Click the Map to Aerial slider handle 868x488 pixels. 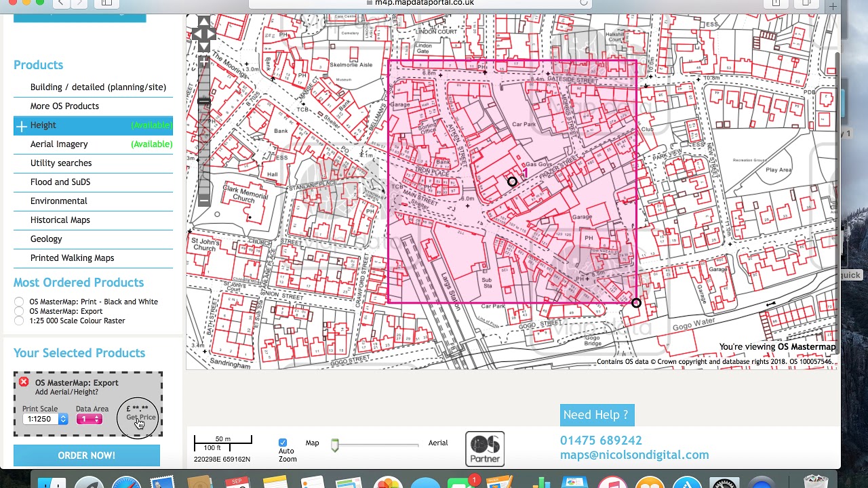point(334,445)
